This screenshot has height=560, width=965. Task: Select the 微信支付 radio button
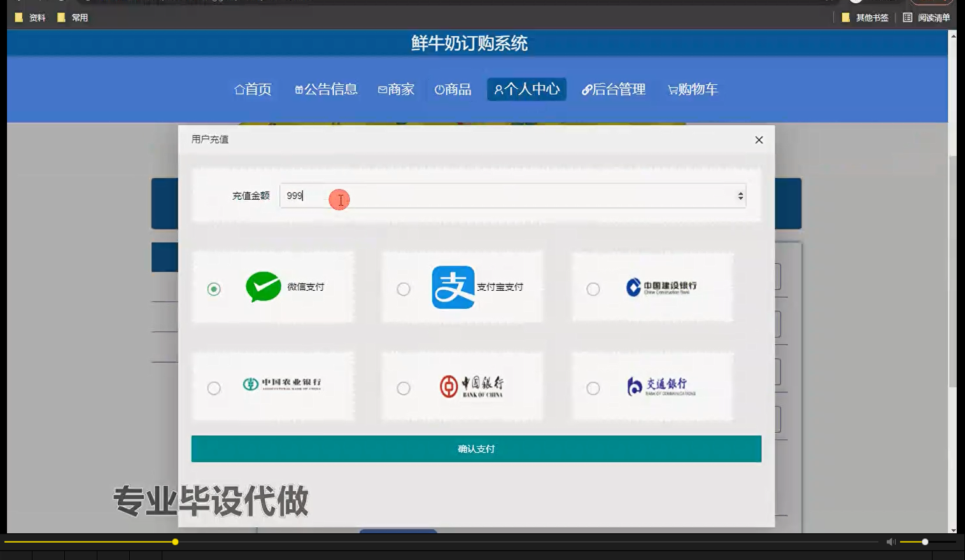(x=213, y=288)
